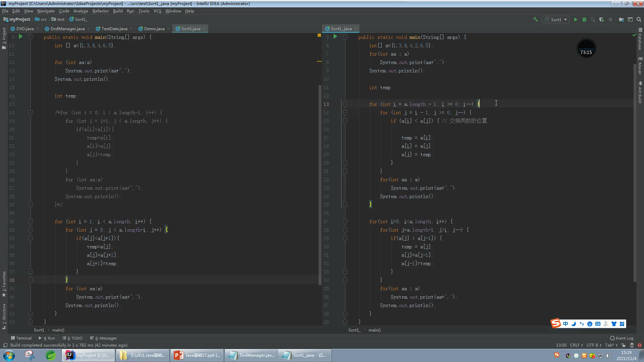Open the Refactor menu
This screenshot has height=362, width=644.
(x=101, y=11)
